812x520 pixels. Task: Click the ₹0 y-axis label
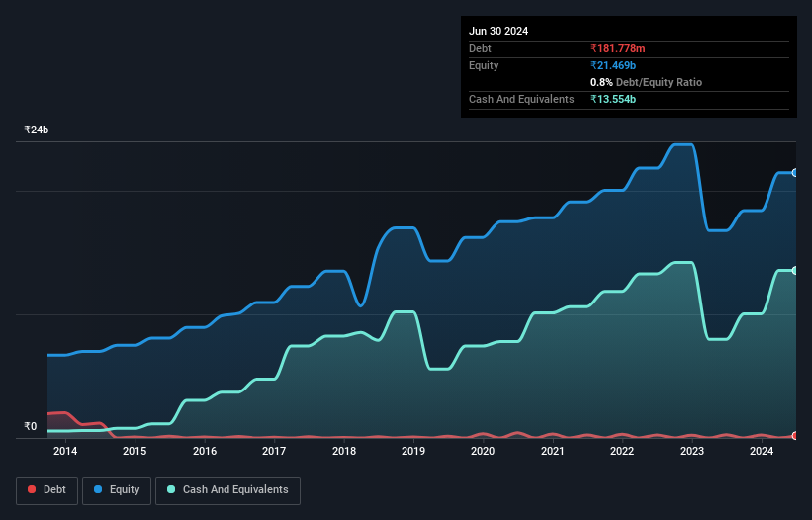tap(31, 426)
